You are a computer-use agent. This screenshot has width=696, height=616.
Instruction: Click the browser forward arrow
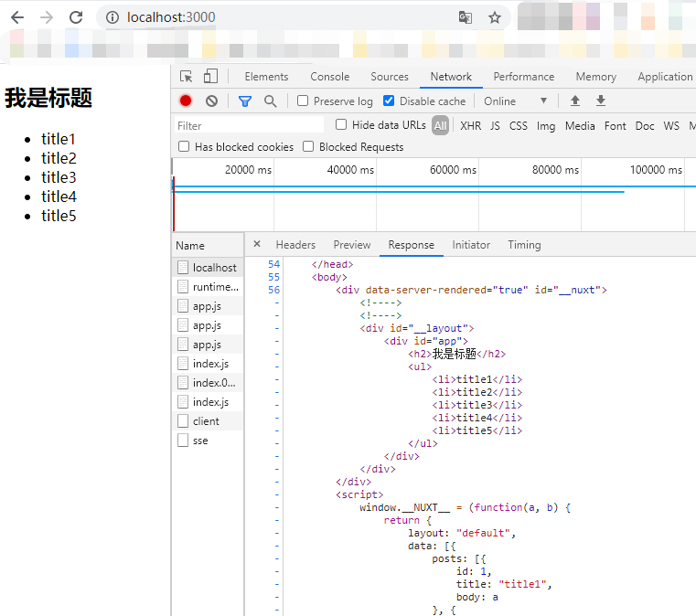tap(47, 17)
